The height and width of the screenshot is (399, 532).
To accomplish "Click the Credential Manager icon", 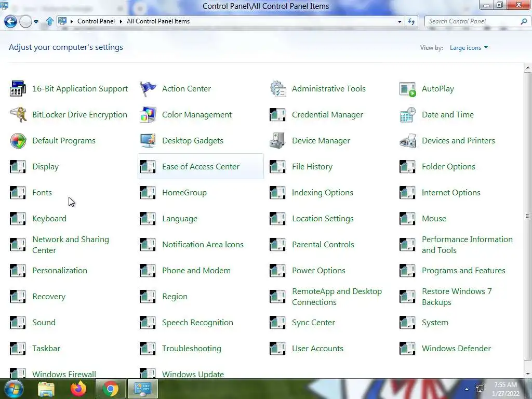I will point(277,115).
